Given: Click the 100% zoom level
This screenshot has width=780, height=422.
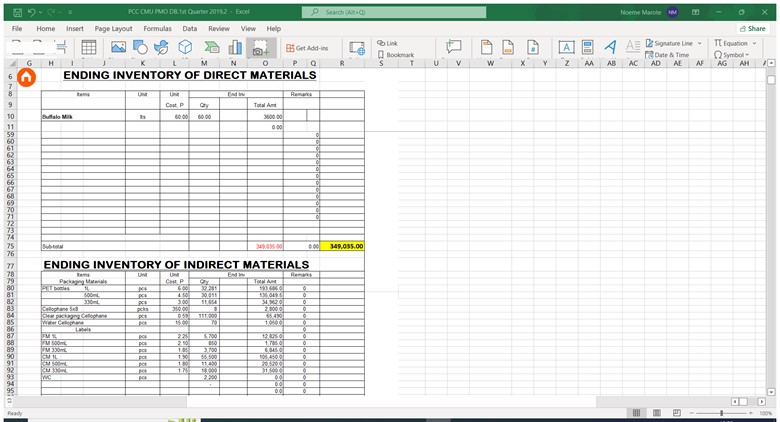Looking at the screenshot, I should (x=766, y=413).
